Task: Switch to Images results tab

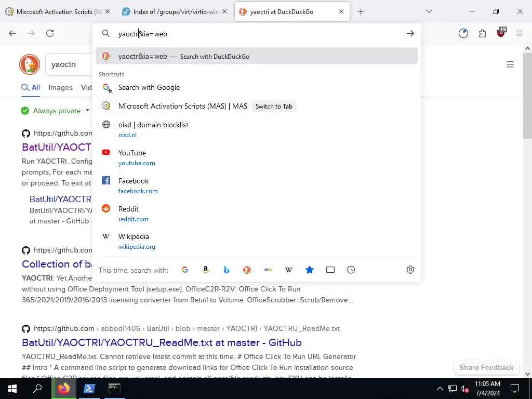Action: (x=60, y=87)
